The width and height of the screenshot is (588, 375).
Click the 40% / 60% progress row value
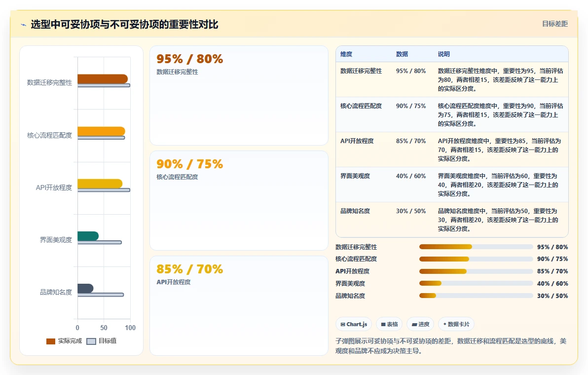click(552, 284)
